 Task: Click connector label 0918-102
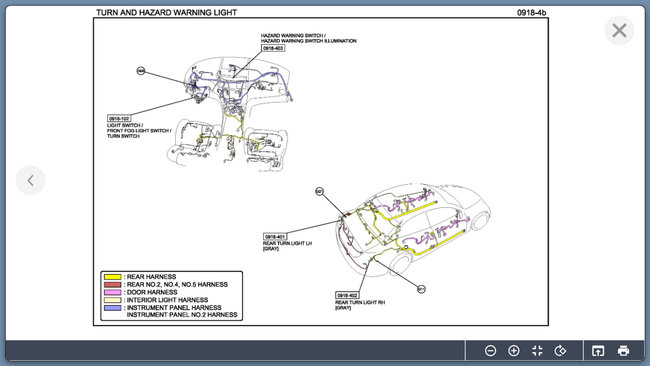point(119,119)
